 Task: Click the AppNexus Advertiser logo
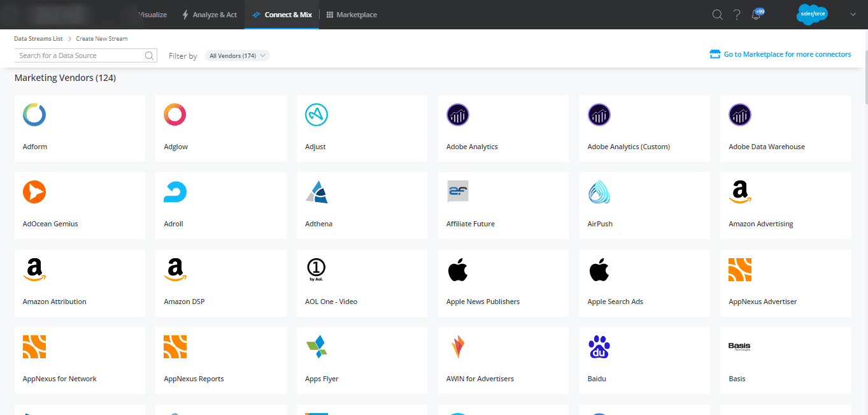click(x=740, y=270)
